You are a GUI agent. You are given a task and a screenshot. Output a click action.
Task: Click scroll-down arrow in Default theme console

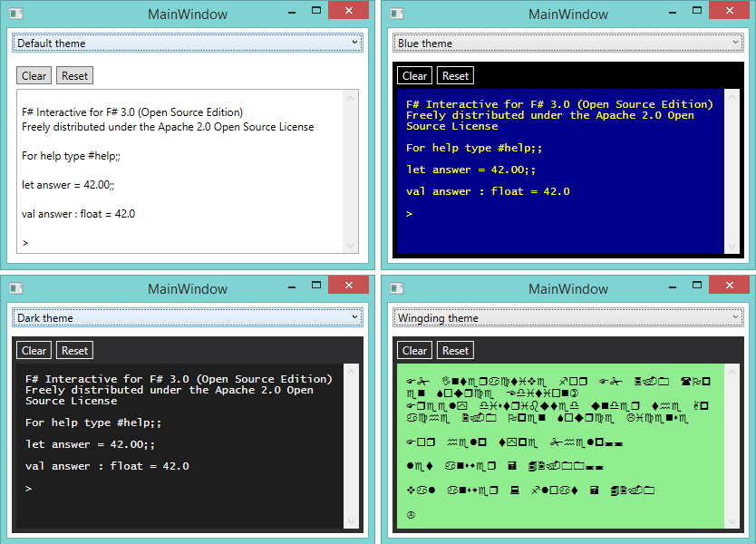351,246
